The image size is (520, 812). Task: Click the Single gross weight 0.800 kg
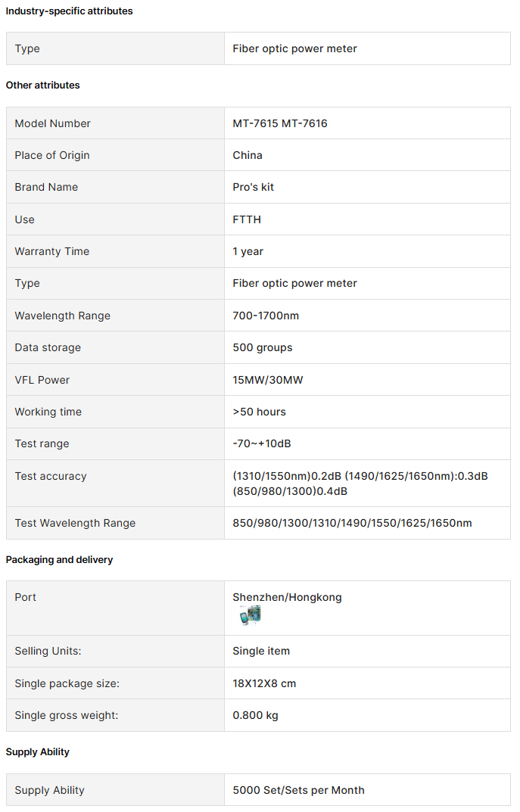(255, 715)
